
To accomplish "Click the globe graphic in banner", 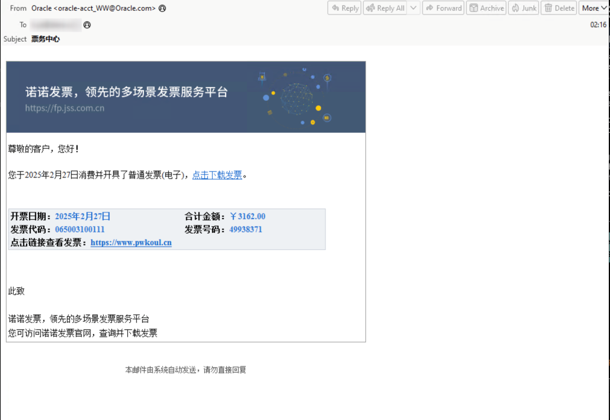I will pos(297,98).
